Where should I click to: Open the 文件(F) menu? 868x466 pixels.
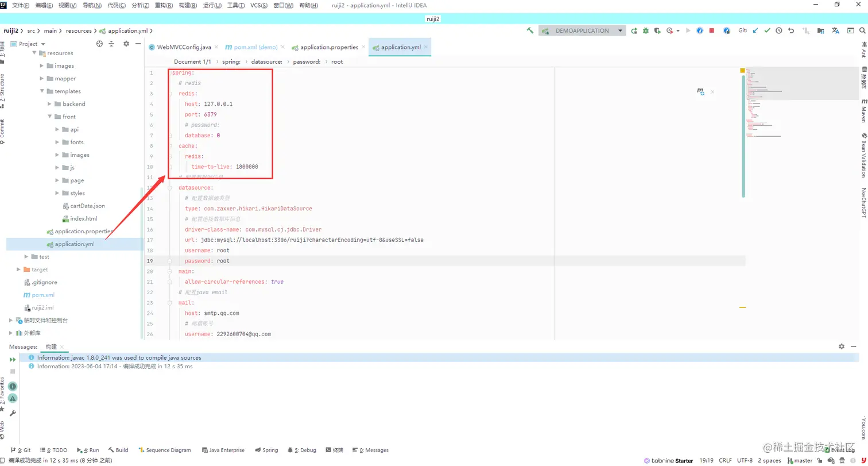click(x=21, y=5)
